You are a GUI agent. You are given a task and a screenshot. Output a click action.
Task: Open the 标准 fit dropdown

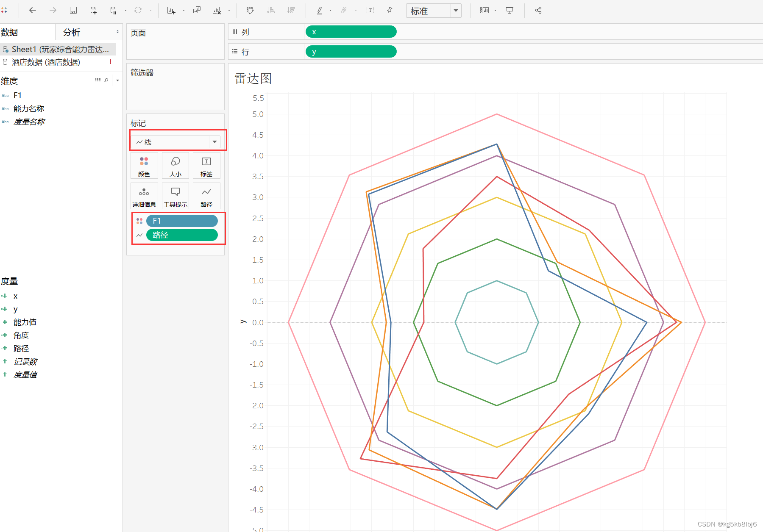pyautogui.click(x=434, y=11)
